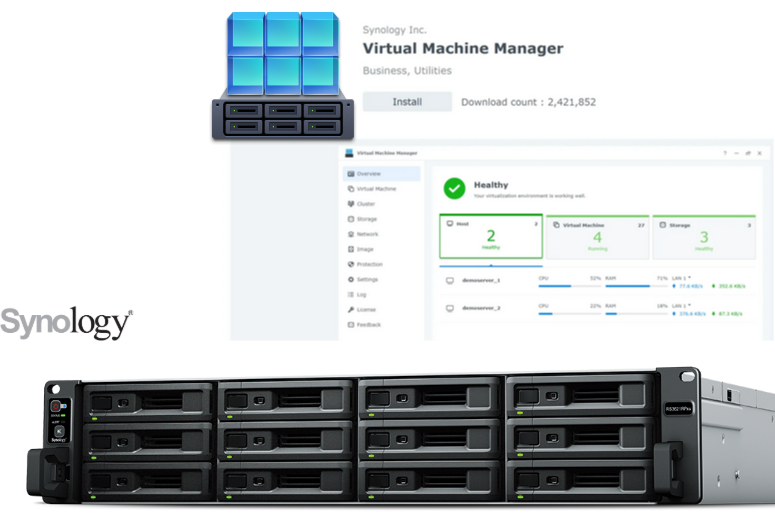
Task: Click the RAM usage bar for demoserver_1
Action: click(637, 286)
